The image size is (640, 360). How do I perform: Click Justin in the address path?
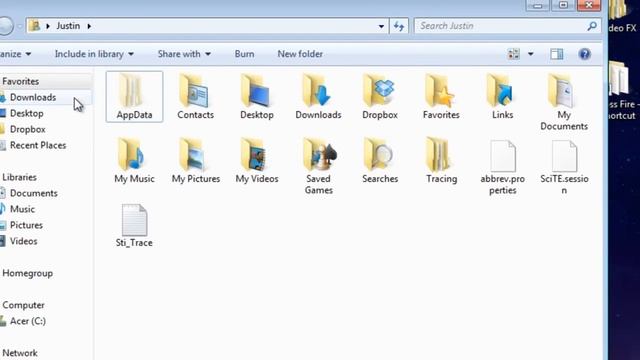click(68, 26)
